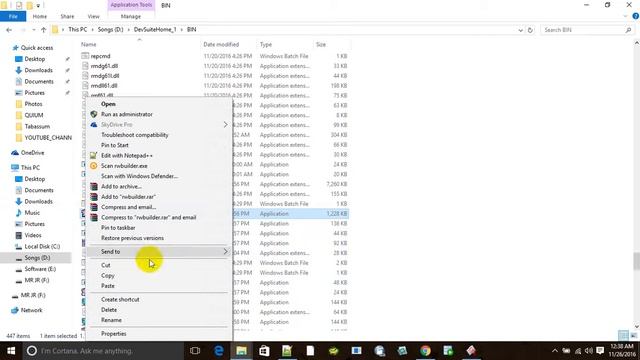This screenshot has width=640, height=360.
Task: Click the Up one level arrow
Action: [x=44, y=30]
